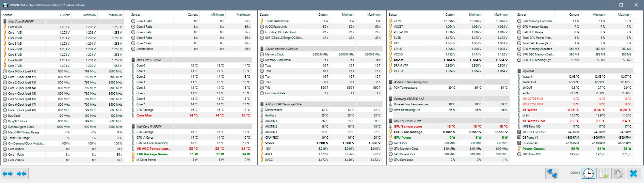Image resolution: width=644 pixels, height=183 pixels.
Task: Click the HWiNFO64 title bar app icon
Action: click(x=5, y=5)
